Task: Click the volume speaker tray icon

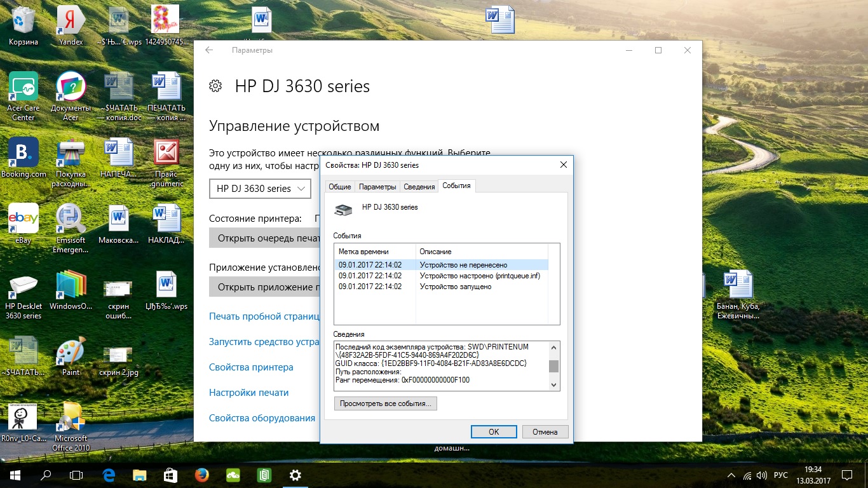Action: 762,475
